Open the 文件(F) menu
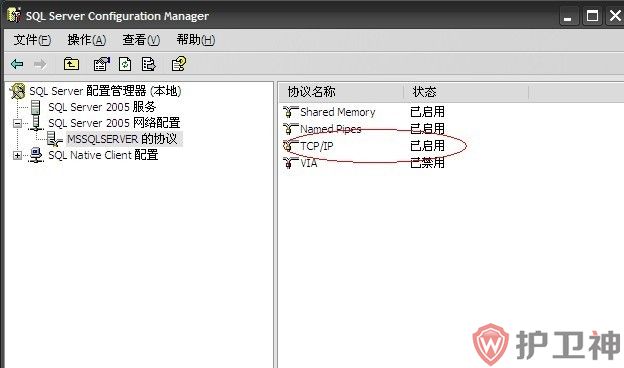Image resolution: width=624 pixels, height=368 pixels. [x=32, y=40]
